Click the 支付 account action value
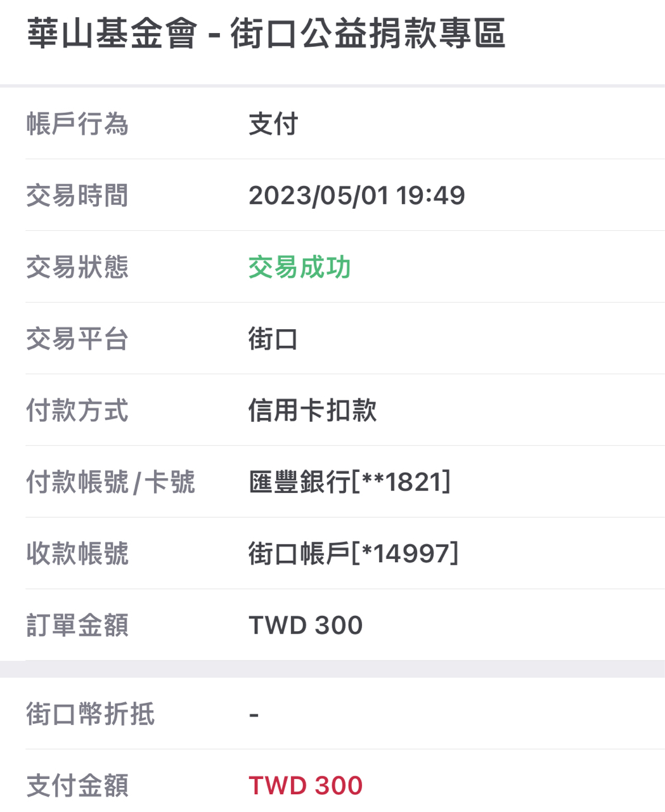Viewport: 665px width, 812px height. point(273,124)
